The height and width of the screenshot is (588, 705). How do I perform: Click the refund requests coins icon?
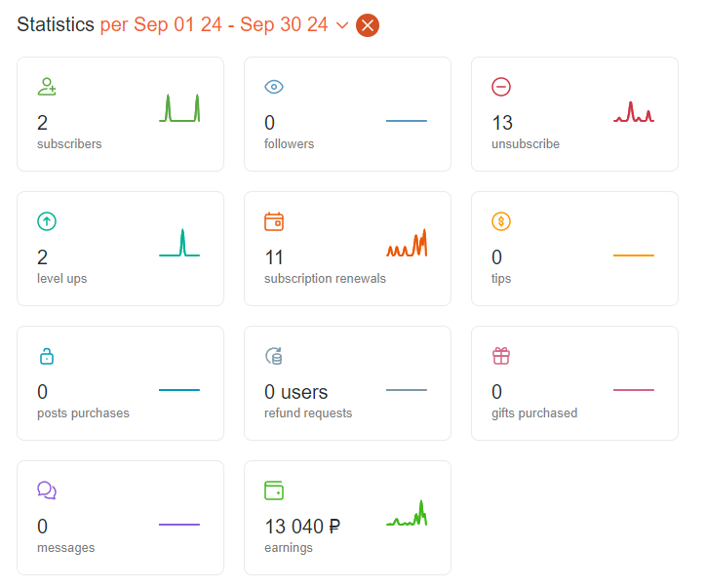[x=274, y=356]
